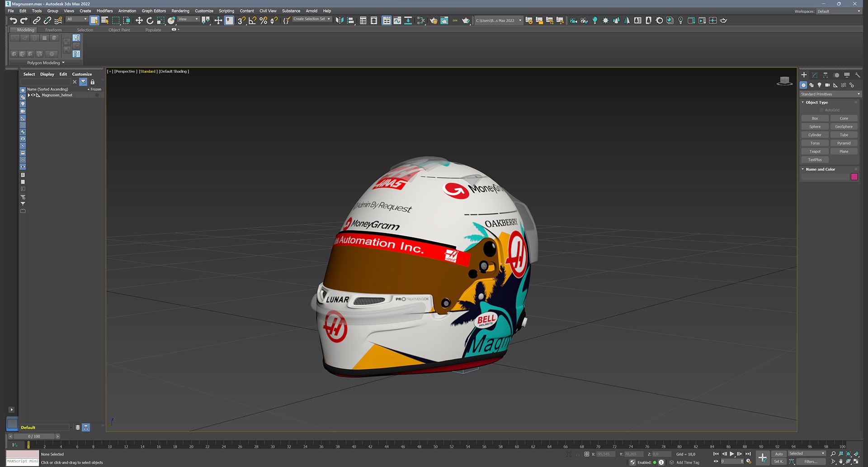Open the project path dropdown
Image resolution: width=868 pixels, height=467 pixels.
[498, 20]
